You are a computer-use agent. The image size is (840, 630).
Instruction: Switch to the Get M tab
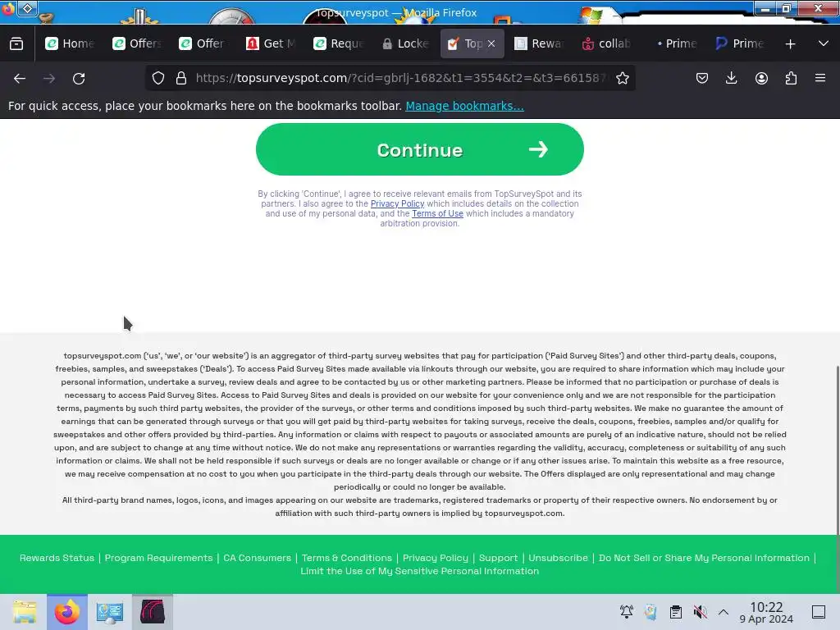(x=271, y=43)
